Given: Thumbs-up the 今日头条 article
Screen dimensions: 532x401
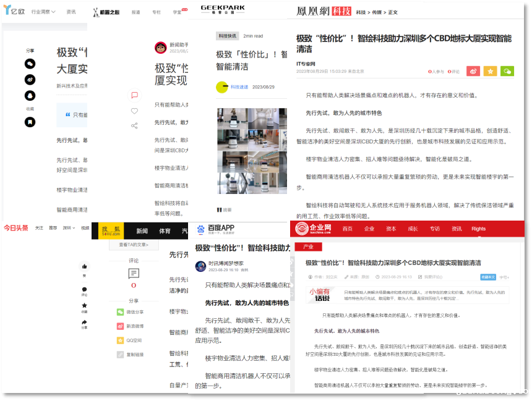Looking at the screenshot, I should point(84,266).
